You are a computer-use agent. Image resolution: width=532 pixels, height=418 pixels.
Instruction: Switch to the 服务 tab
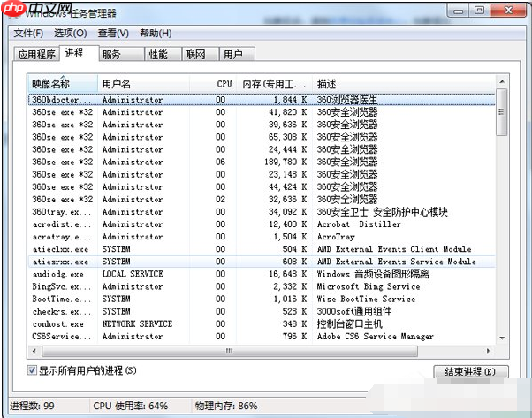pyautogui.click(x=121, y=54)
